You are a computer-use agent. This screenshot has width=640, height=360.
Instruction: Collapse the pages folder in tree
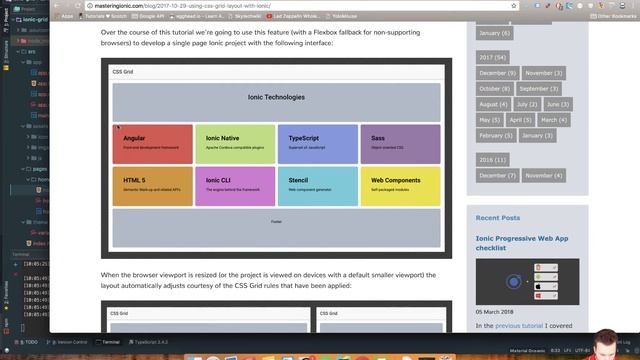(x=23, y=169)
